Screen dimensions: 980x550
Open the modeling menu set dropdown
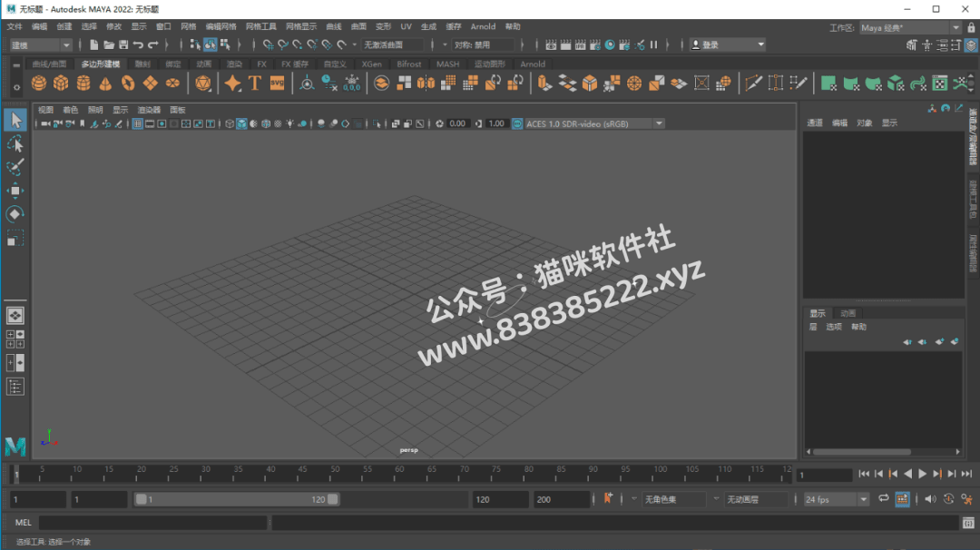pos(41,45)
